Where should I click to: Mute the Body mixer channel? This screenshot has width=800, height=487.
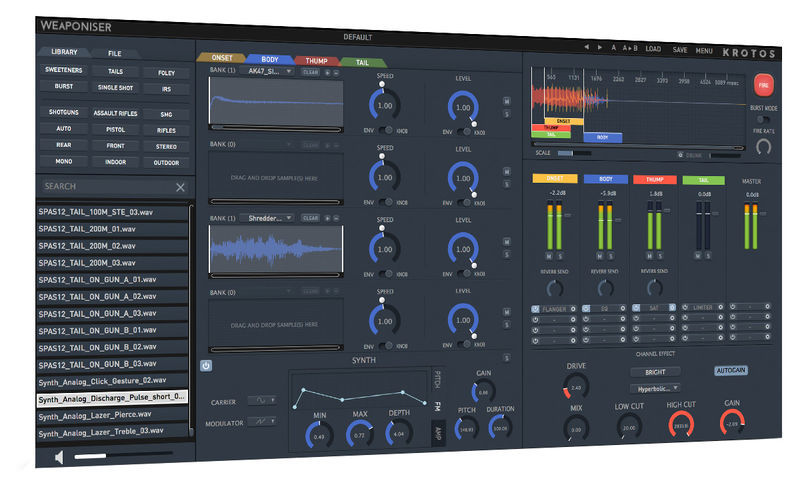coord(599,255)
